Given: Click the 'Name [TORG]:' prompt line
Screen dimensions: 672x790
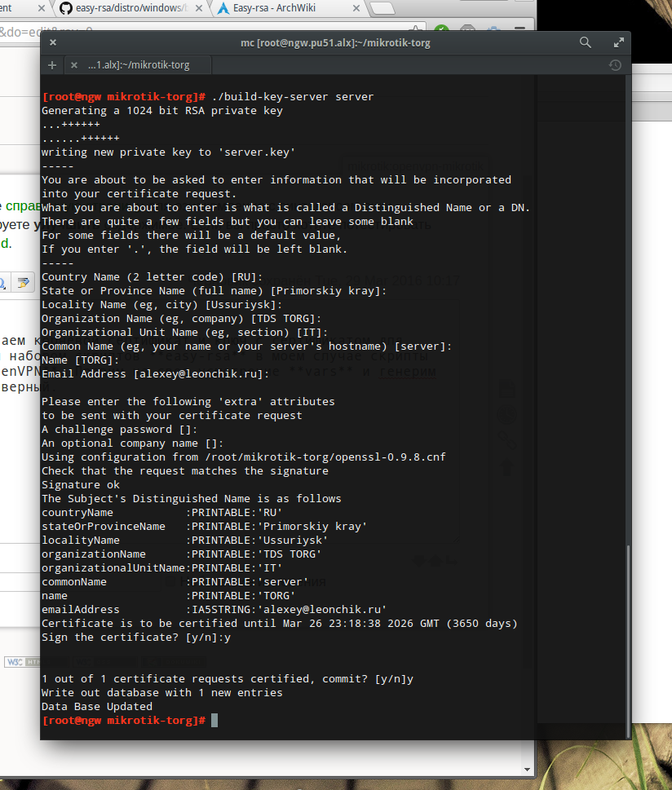Looking at the screenshot, I should 80,360.
